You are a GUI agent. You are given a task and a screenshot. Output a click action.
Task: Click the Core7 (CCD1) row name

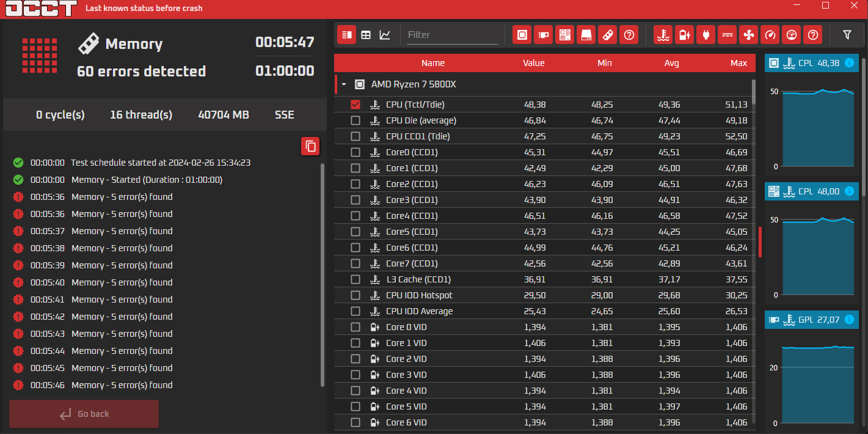412,263
